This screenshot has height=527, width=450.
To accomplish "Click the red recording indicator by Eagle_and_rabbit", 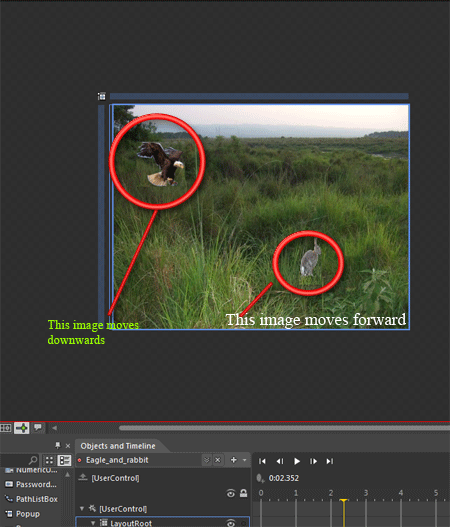I will [80, 460].
